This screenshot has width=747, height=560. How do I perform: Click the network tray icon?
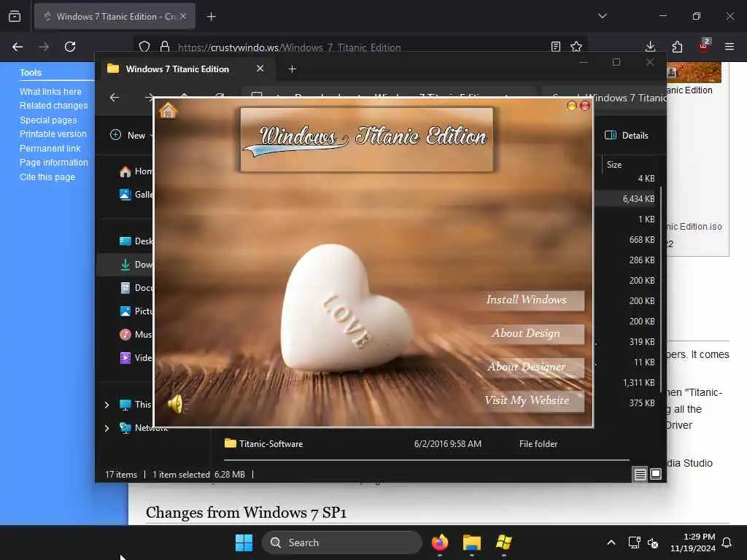[634, 542]
